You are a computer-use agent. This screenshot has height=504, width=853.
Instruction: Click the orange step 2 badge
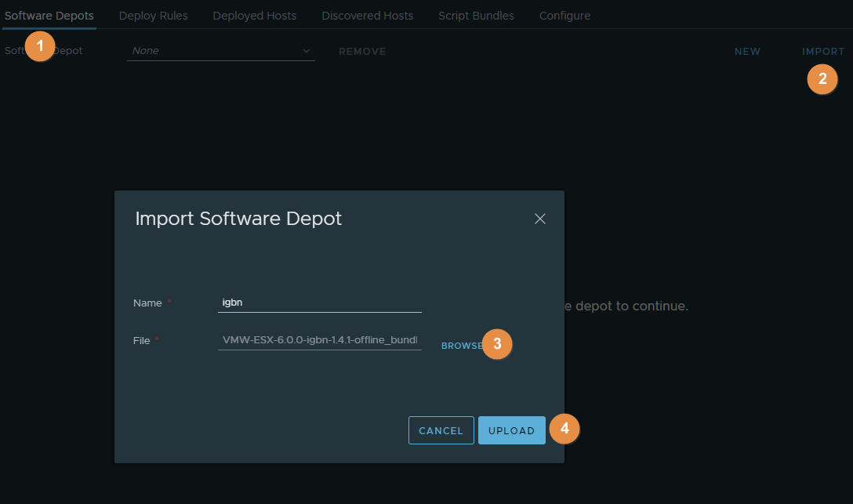click(822, 79)
